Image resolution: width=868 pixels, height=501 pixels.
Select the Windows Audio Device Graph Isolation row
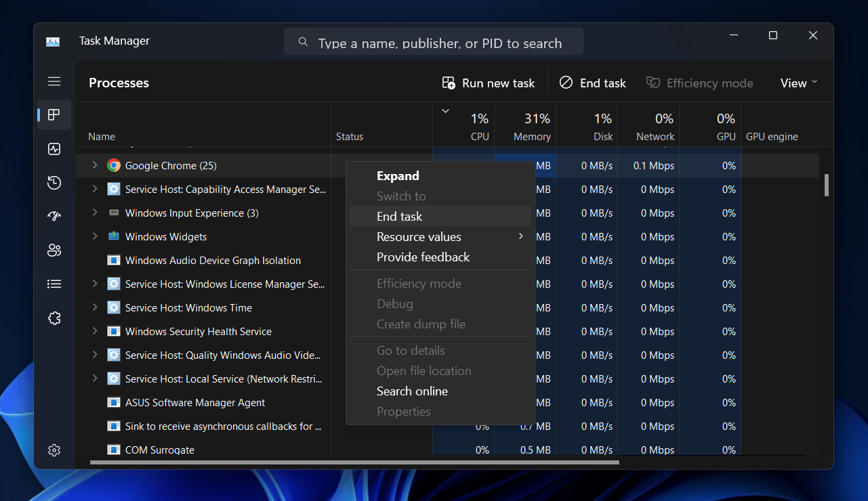[447, 261]
